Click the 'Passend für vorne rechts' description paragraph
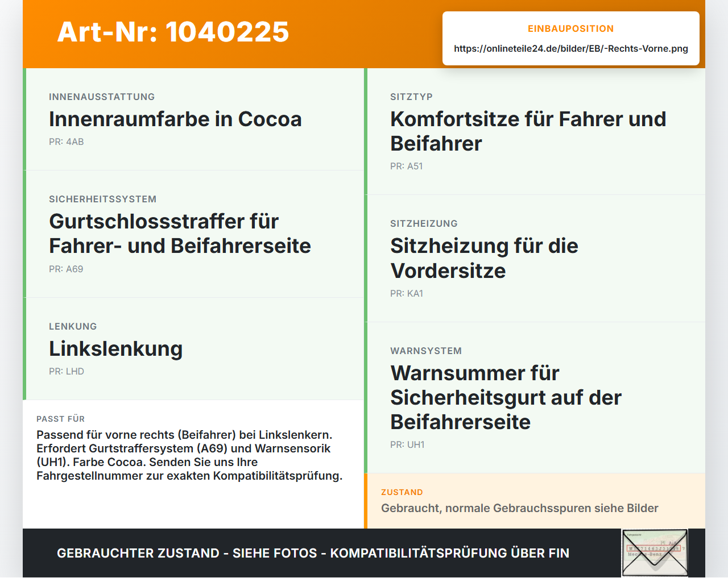Viewport: 728px width, 578px height. [189, 455]
